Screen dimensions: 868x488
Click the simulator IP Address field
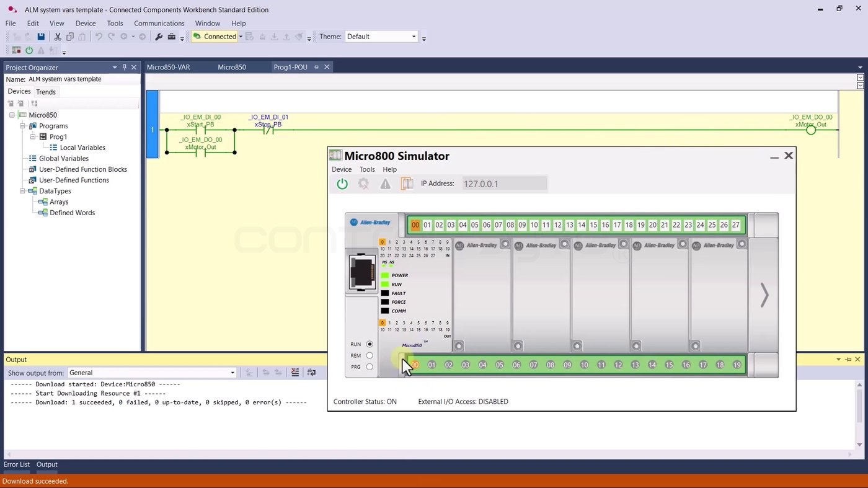click(505, 184)
